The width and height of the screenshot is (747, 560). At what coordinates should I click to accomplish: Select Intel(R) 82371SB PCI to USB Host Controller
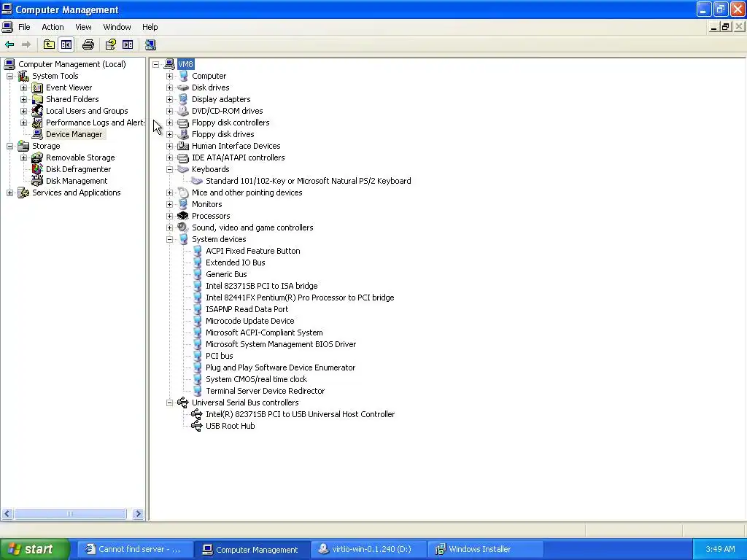click(x=300, y=414)
